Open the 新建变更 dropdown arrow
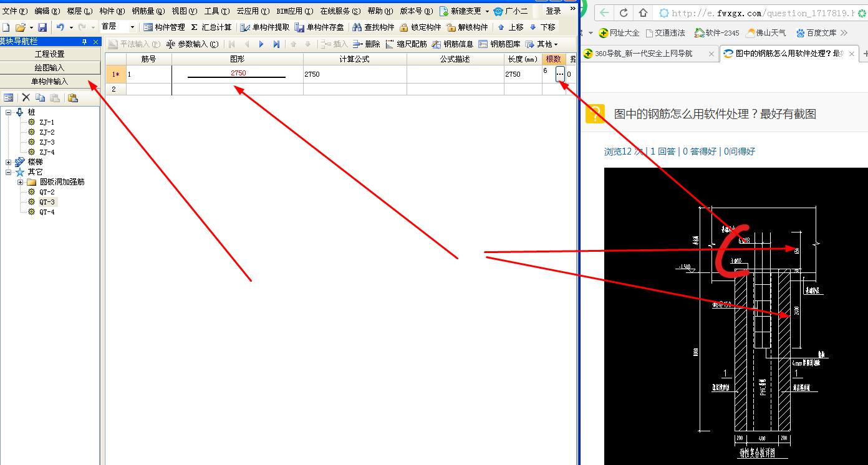This screenshot has width=868, height=465. pyautogui.click(x=487, y=11)
